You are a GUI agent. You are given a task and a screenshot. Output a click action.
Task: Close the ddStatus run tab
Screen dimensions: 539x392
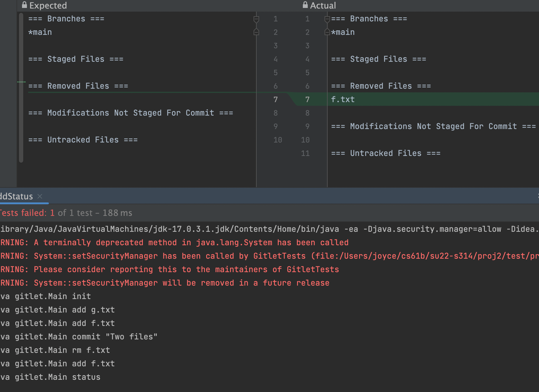[40, 196]
